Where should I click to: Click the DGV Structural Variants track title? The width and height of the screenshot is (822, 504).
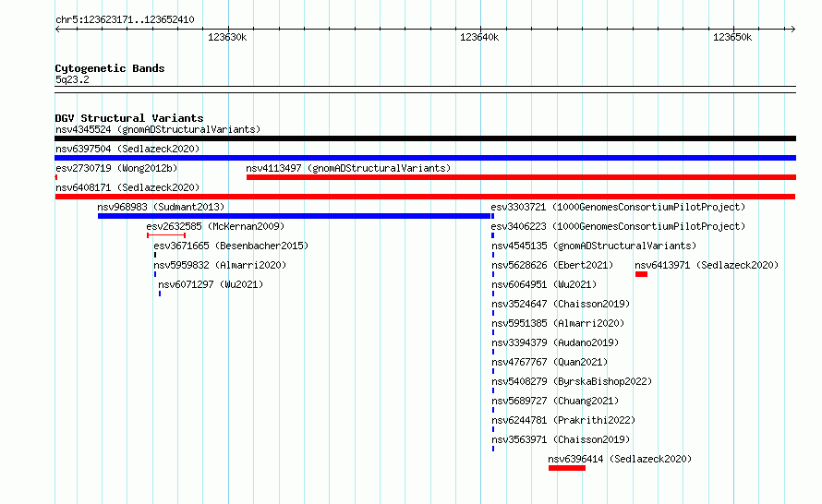pos(129,118)
